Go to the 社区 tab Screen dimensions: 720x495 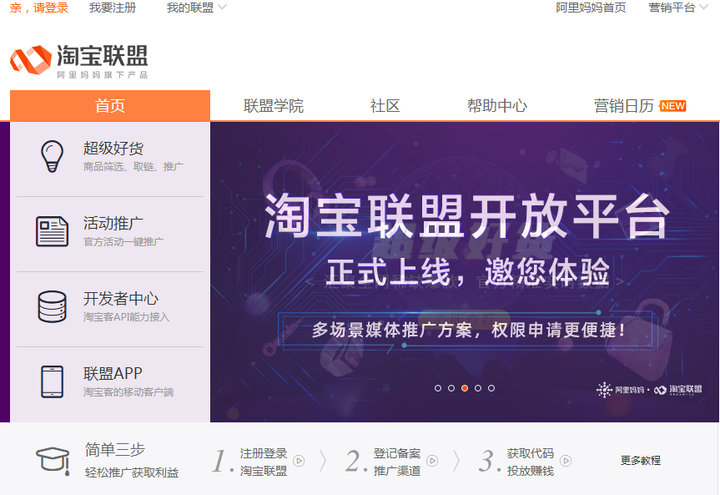[x=385, y=106]
